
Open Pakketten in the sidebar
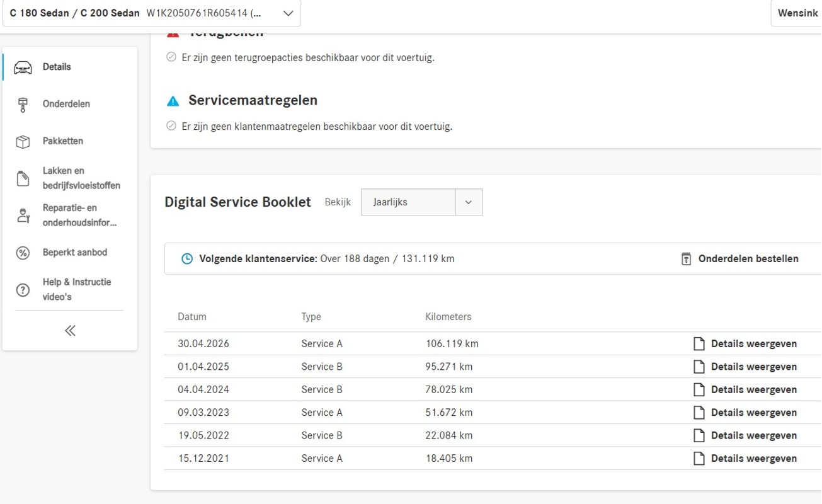pos(63,141)
